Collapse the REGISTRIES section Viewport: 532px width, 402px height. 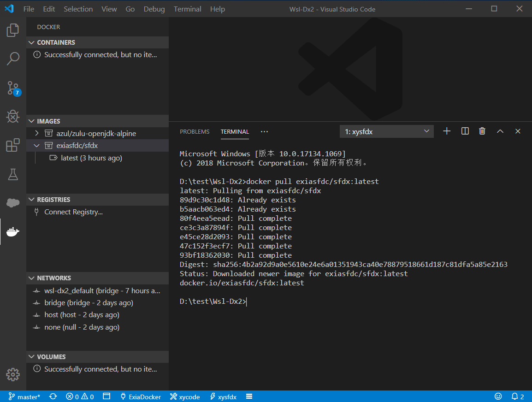click(31, 200)
